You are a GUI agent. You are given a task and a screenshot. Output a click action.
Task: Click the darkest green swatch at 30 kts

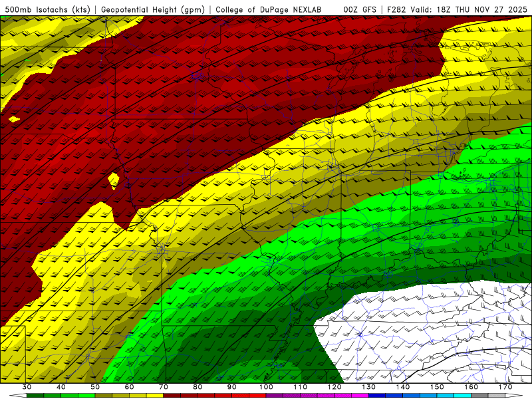pyautogui.click(x=35, y=396)
